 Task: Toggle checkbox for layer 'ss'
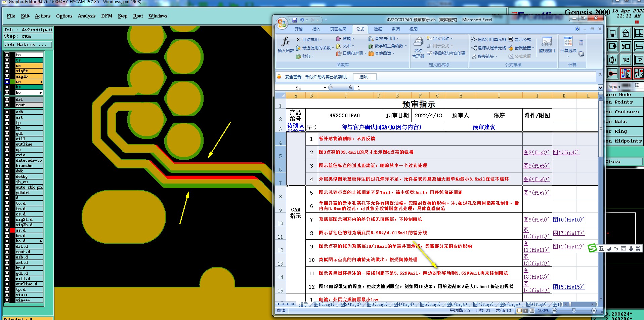[7, 82]
